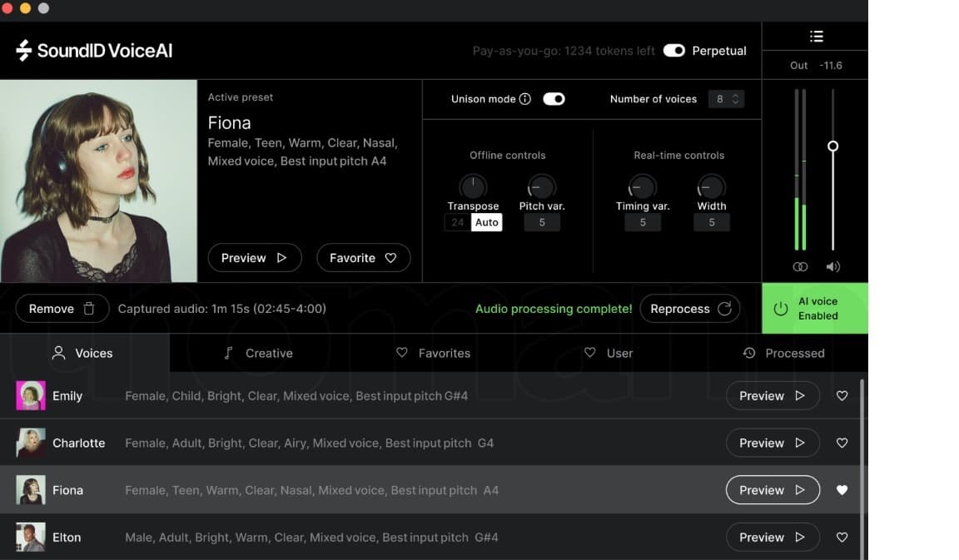Select Emily's thumbnail in the voice list
Image resolution: width=959 pixels, height=560 pixels.
(x=31, y=395)
